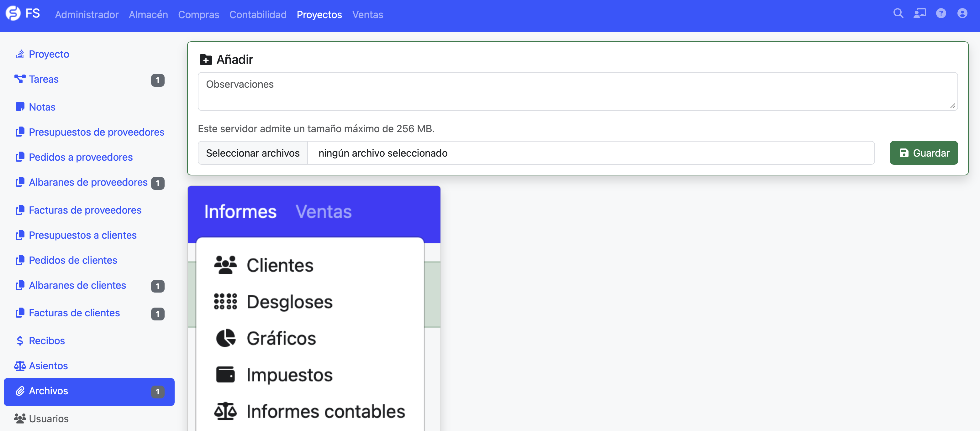Expand the Almacén menu in the navbar

[148, 15]
